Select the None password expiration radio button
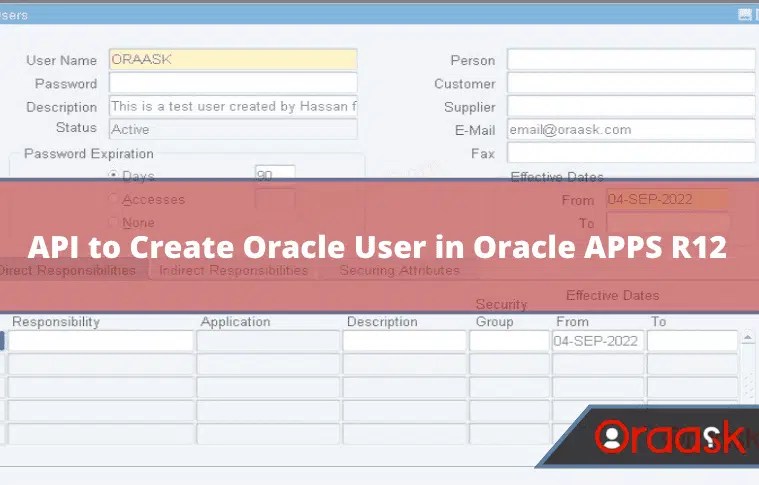The width and height of the screenshot is (759, 485). 113,222
